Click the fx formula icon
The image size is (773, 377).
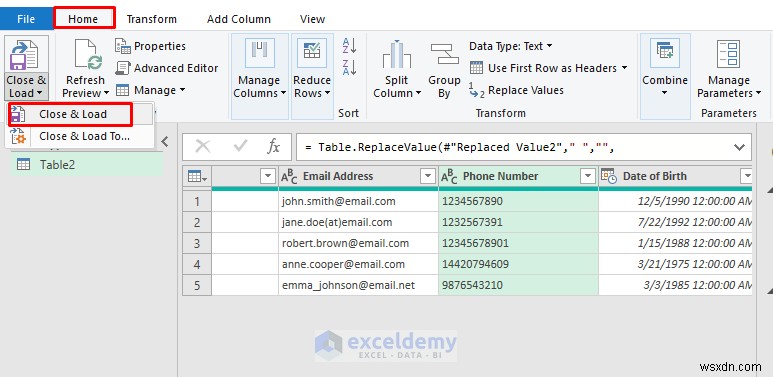274,146
